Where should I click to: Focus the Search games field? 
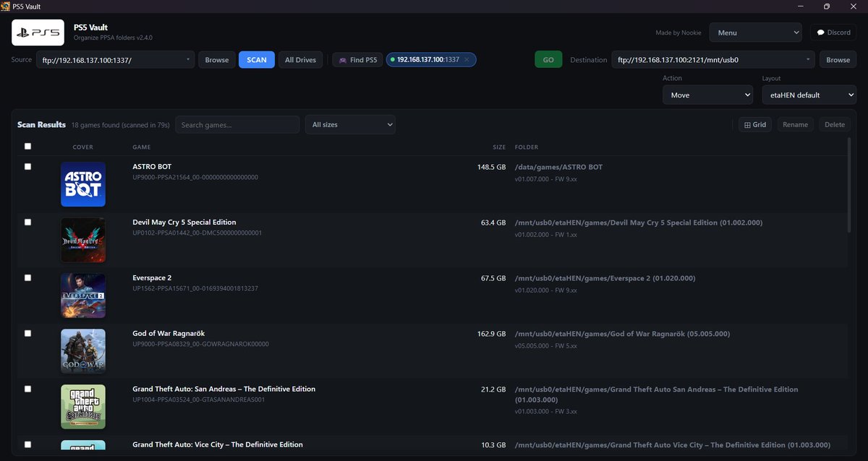click(x=237, y=124)
